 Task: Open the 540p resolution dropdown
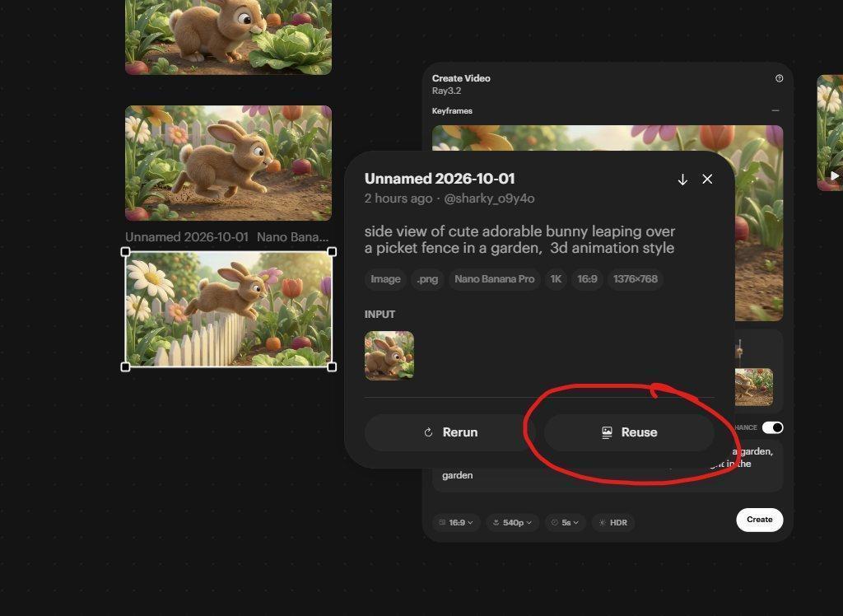pyautogui.click(x=512, y=522)
